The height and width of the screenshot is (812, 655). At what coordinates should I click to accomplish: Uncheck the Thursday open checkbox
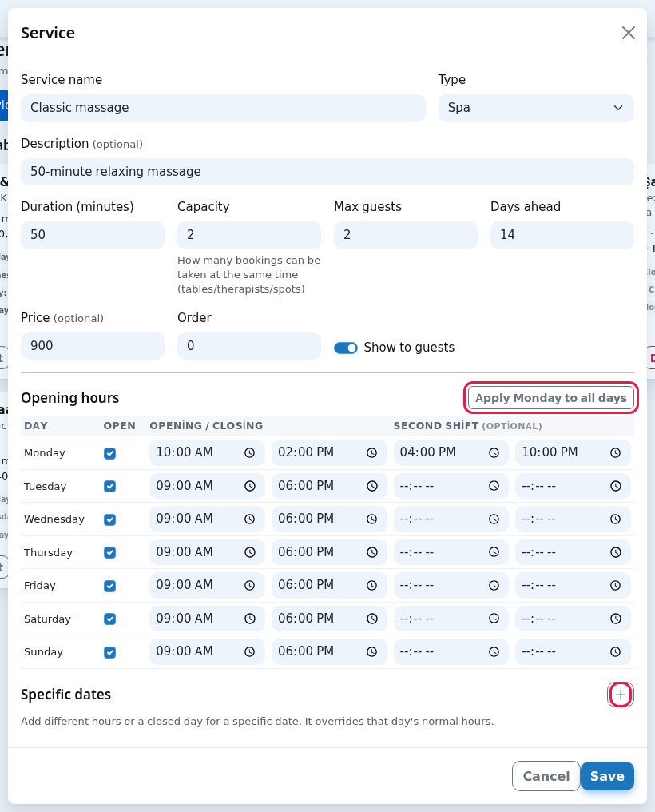click(109, 552)
